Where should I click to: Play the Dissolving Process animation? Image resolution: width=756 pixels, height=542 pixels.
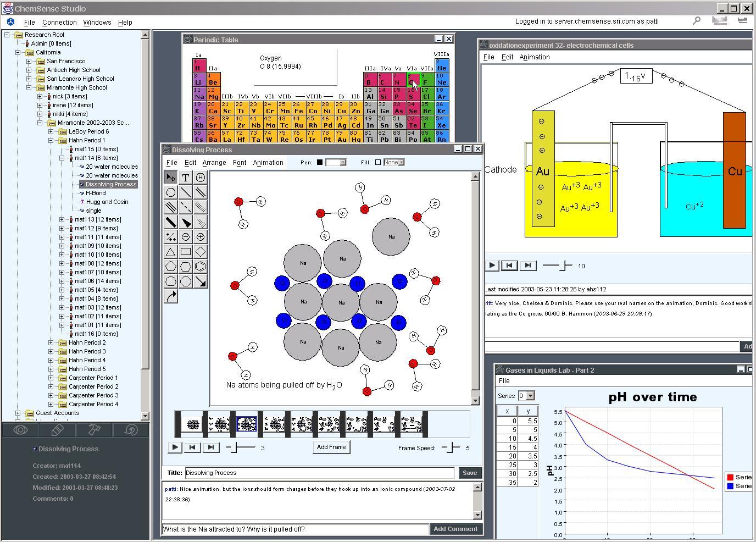(x=175, y=447)
